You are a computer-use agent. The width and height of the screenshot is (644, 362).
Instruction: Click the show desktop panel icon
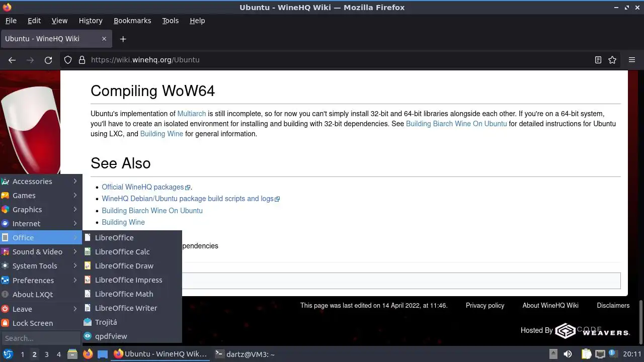click(103, 354)
